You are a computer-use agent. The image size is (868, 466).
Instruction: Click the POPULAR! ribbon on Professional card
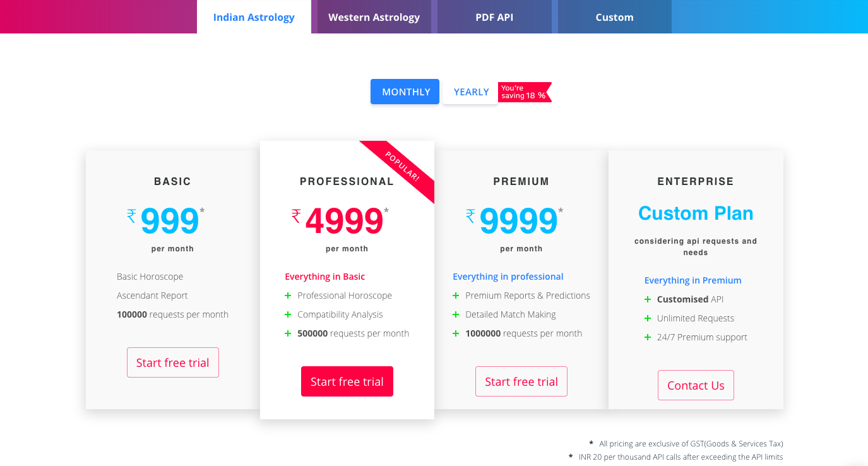tap(401, 167)
